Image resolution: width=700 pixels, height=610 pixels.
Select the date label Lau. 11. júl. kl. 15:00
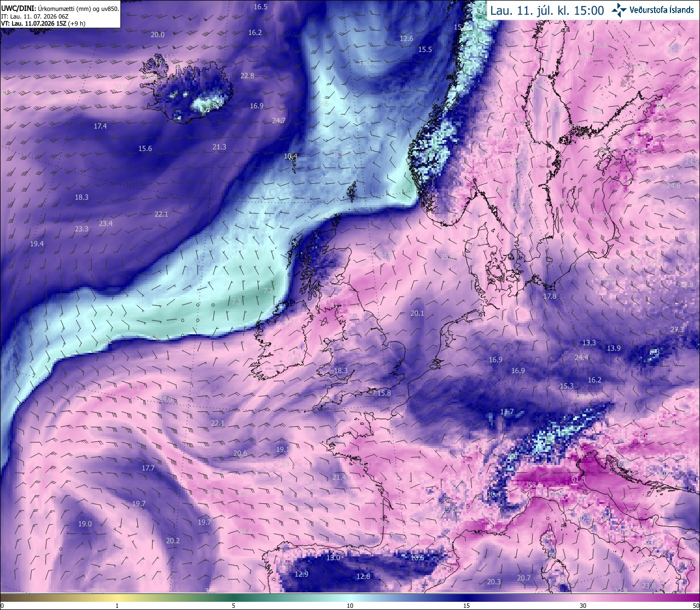(546, 10)
